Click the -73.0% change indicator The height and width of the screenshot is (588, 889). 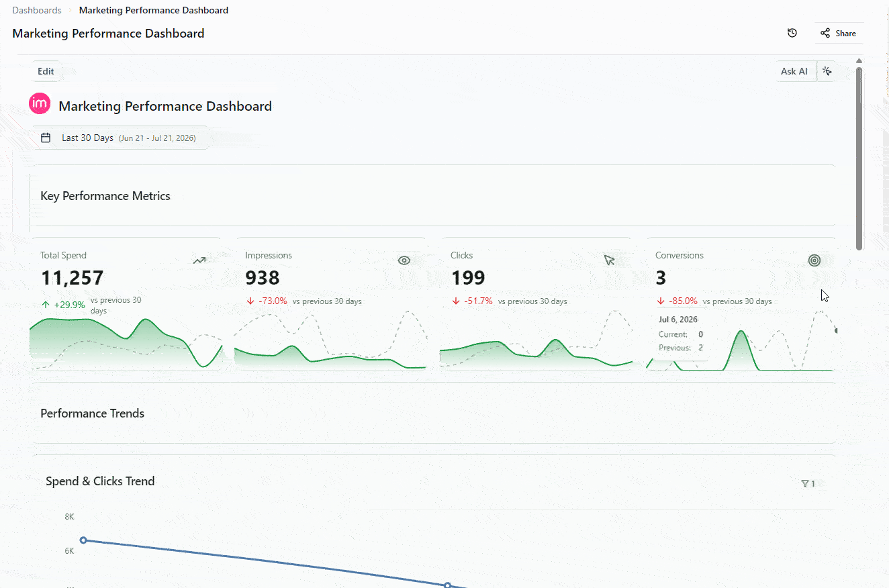click(267, 301)
